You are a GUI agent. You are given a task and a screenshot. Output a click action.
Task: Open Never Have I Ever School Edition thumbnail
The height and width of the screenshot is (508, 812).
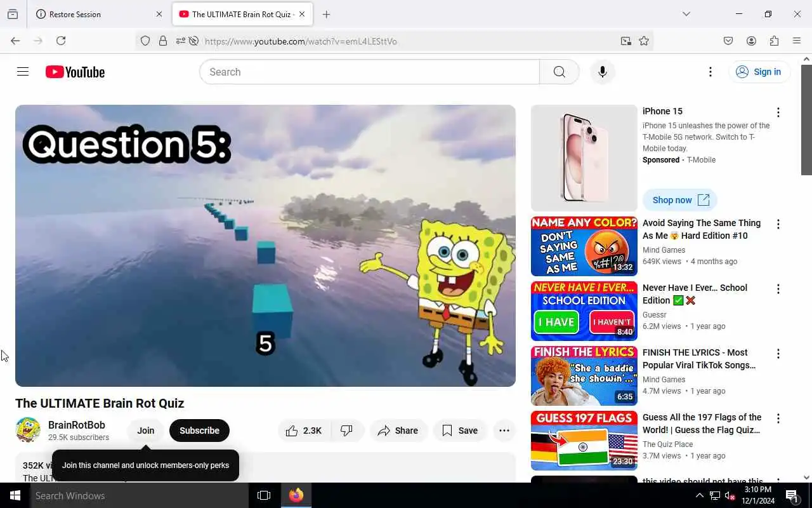tap(584, 311)
